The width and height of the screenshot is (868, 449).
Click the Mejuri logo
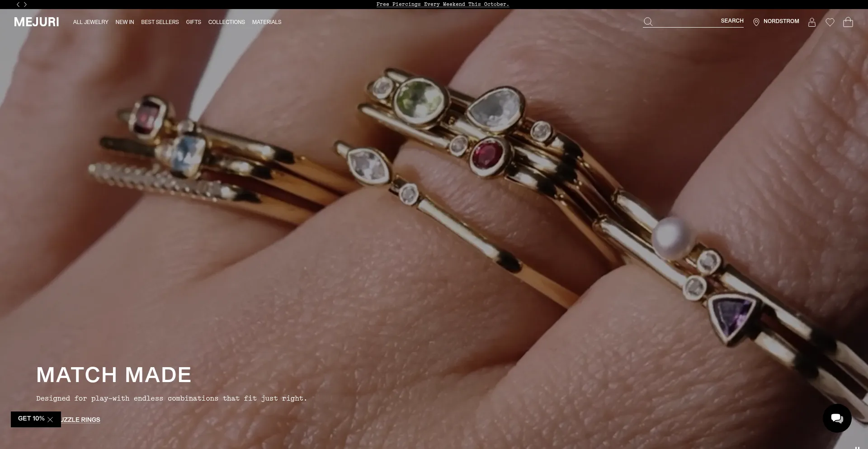(37, 22)
